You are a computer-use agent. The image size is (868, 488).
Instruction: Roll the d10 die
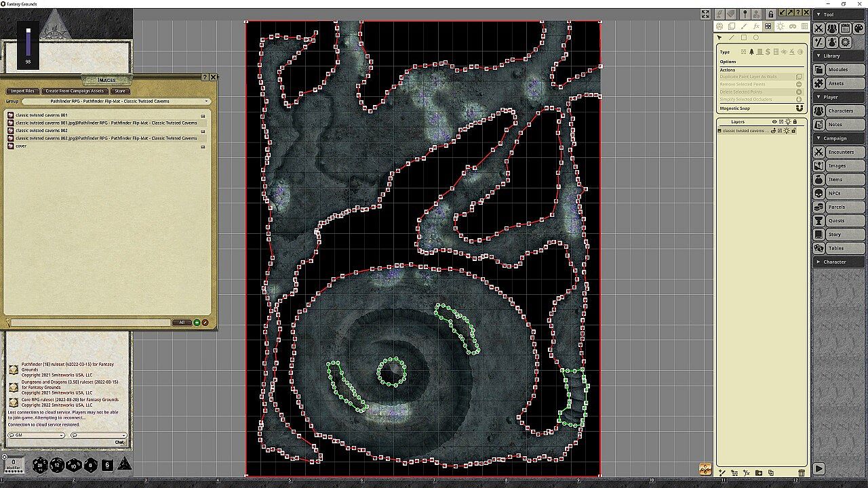74,465
